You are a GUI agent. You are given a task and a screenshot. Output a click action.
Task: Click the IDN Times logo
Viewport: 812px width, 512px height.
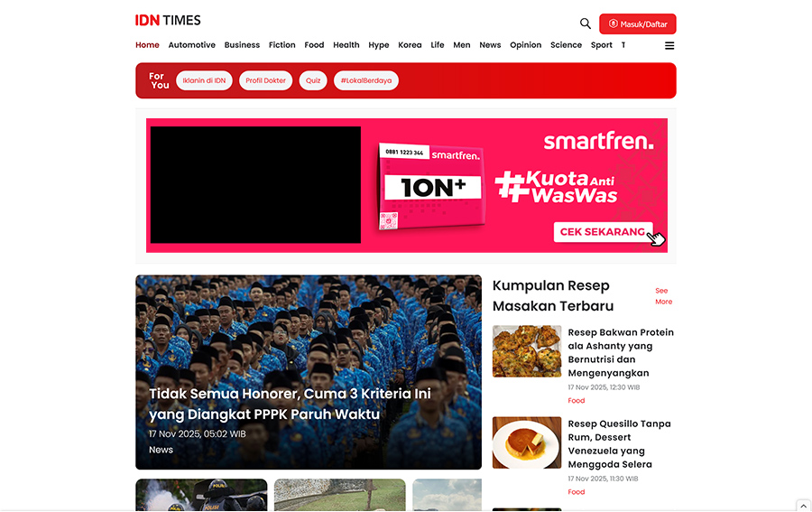168,21
